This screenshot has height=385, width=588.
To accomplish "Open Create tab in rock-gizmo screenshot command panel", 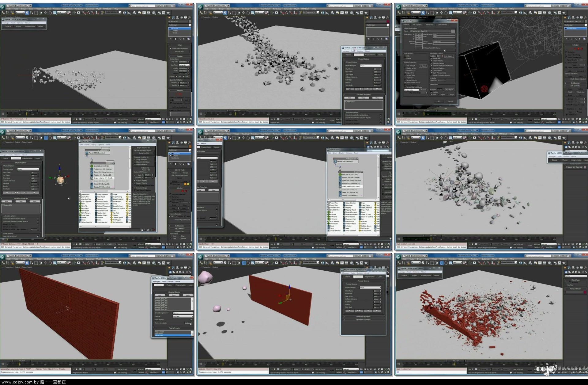I will [x=169, y=143].
